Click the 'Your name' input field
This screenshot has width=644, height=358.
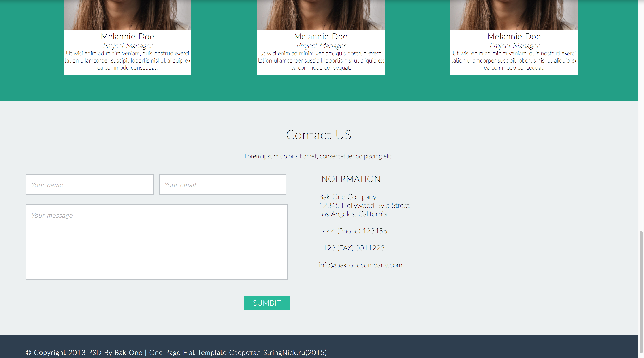(x=89, y=185)
